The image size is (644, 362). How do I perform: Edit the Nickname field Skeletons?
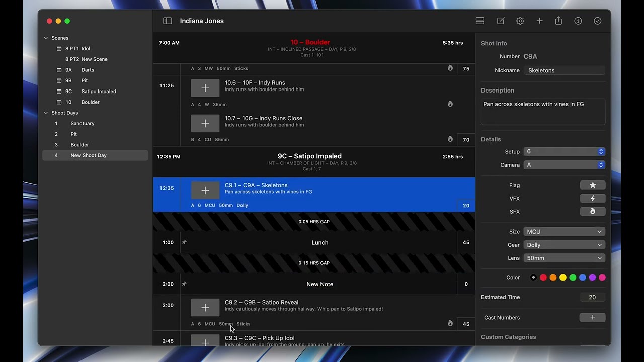pyautogui.click(x=564, y=70)
